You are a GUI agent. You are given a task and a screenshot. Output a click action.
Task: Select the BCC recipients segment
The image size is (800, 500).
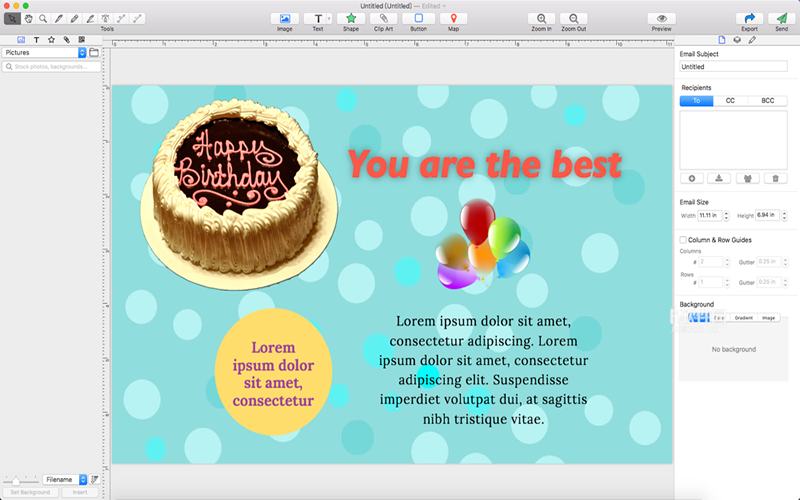pos(767,101)
